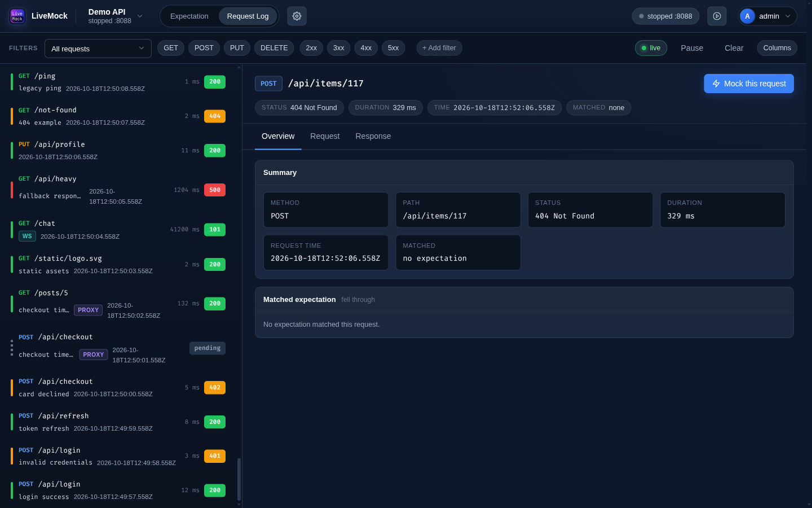812x508 pixels.
Task: Open the Request tab
Action: [x=325, y=137]
